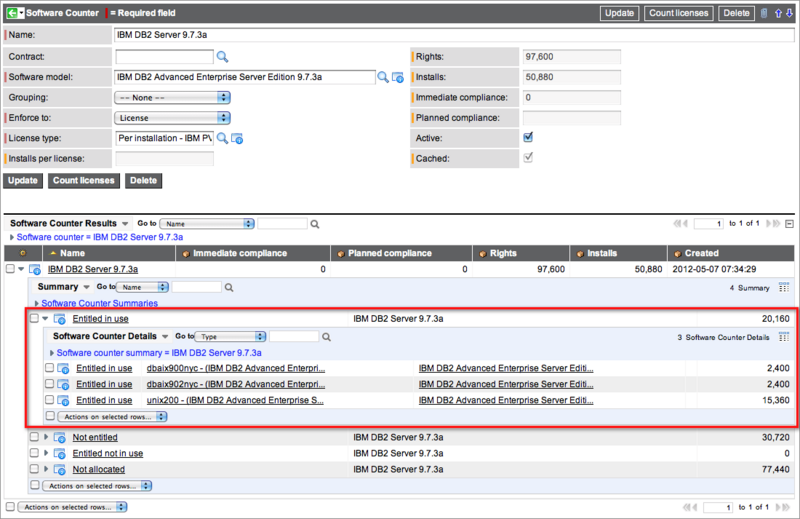Sort by Planned compliance column
The image size is (800, 519).
point(390,254)
